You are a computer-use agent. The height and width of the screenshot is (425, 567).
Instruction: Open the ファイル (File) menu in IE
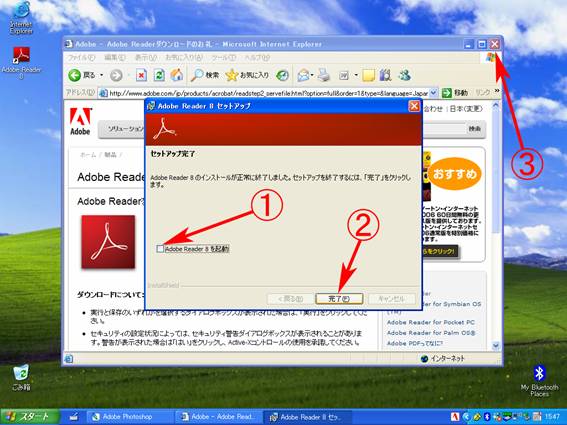[81, 58]
